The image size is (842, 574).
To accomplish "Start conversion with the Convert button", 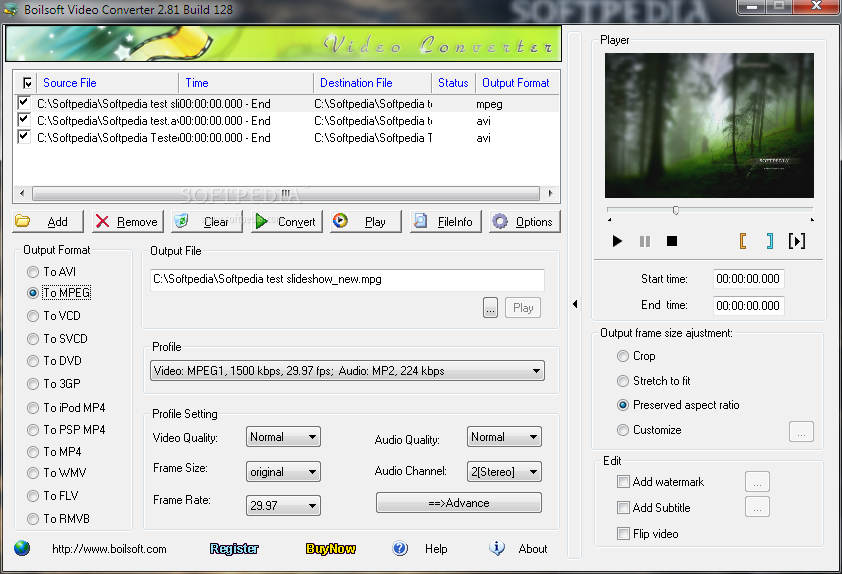I will [x=286, y=221].
